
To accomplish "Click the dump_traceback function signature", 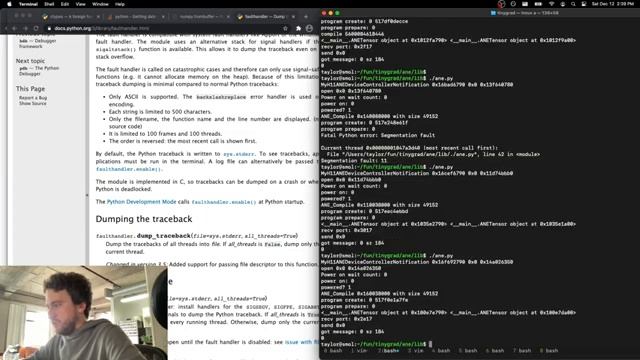I will point(197,236).
